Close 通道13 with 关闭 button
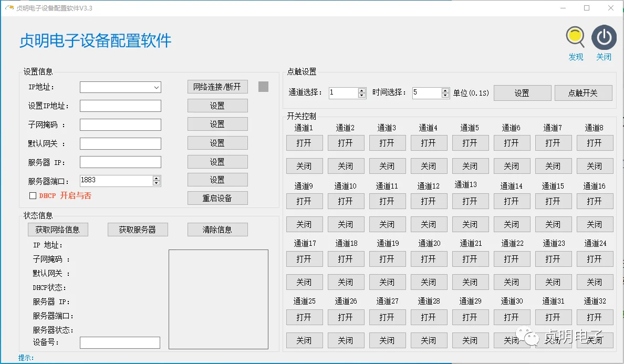The image size is (624, 364). 471,224
